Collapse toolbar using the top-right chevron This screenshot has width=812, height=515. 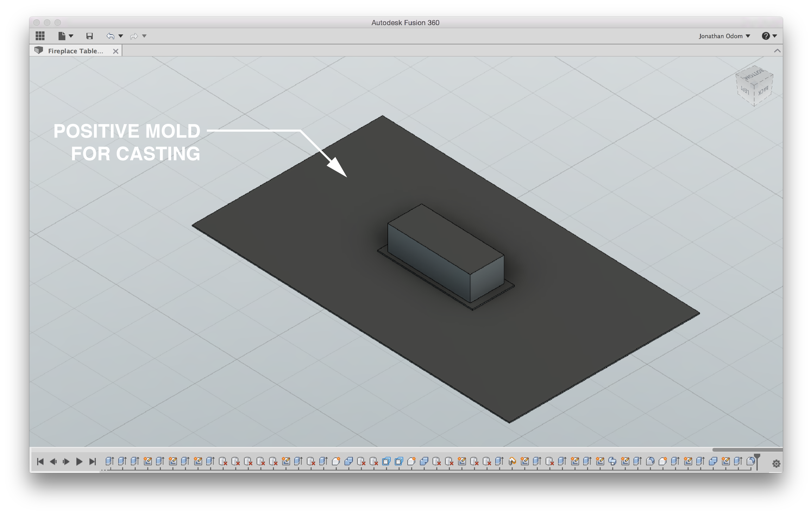(777, 51)
